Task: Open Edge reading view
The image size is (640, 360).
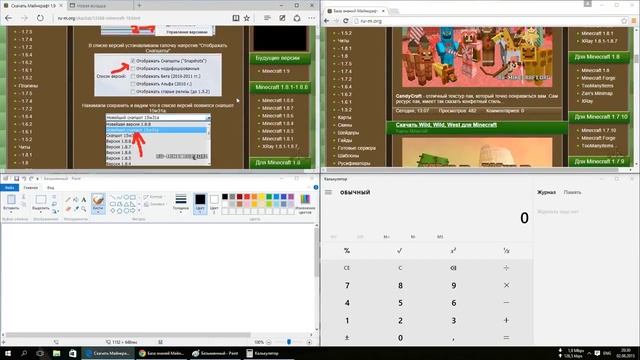Action: tap(236, 18)
